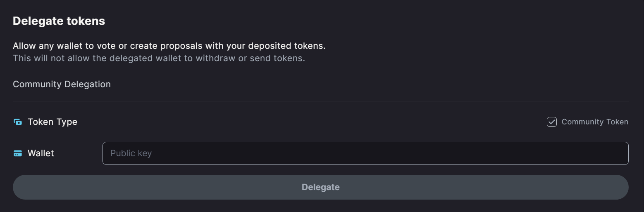Focus the Public key input field
644x212 pixels.
(365, 153)
